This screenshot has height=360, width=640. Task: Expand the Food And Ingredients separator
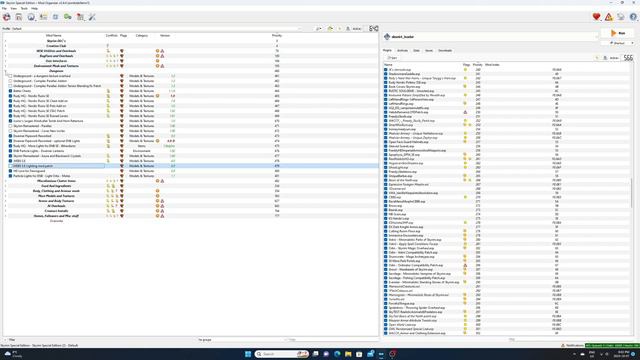[5, 186]
